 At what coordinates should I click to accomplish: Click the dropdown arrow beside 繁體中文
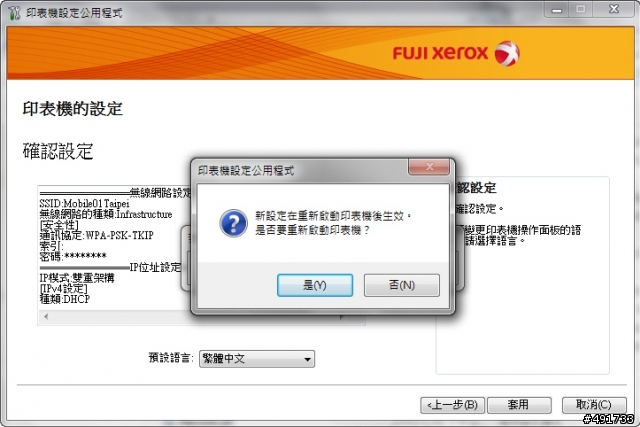(x=307, y=359)
